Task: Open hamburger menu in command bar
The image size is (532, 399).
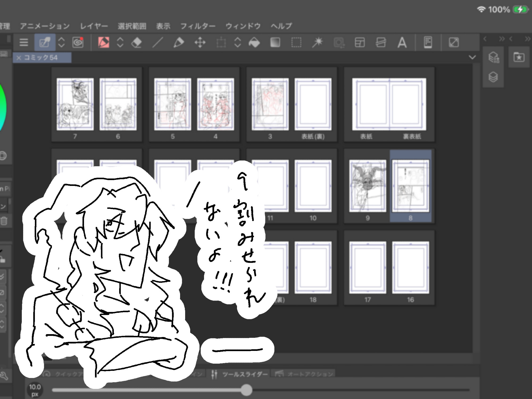Action: click(24, 42)
